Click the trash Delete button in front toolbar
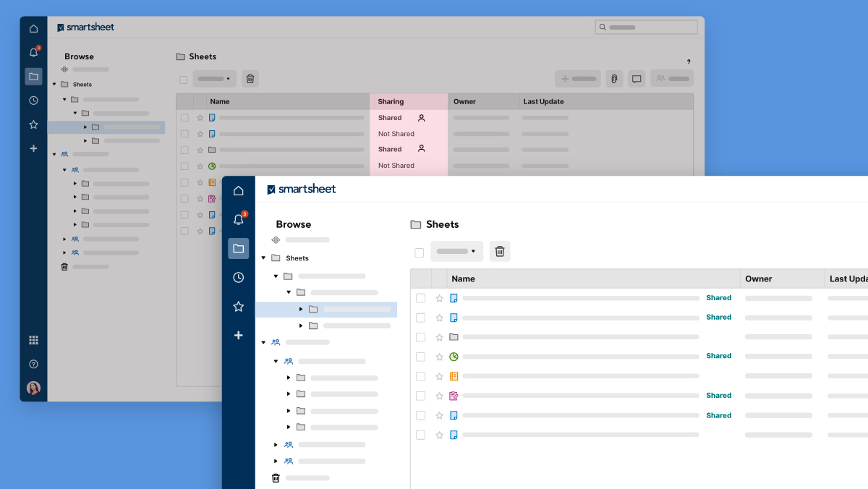Viewport: 868px width, 489px height. pos(499,252)
